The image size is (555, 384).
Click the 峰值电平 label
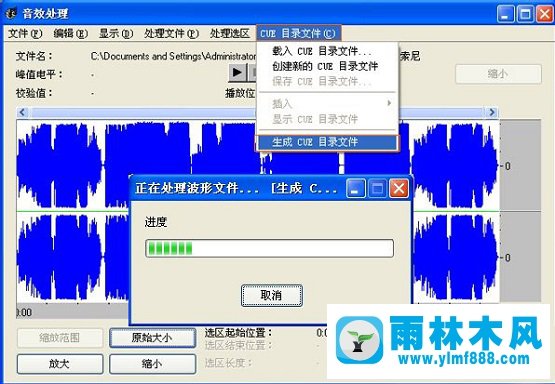pos(39,75)
